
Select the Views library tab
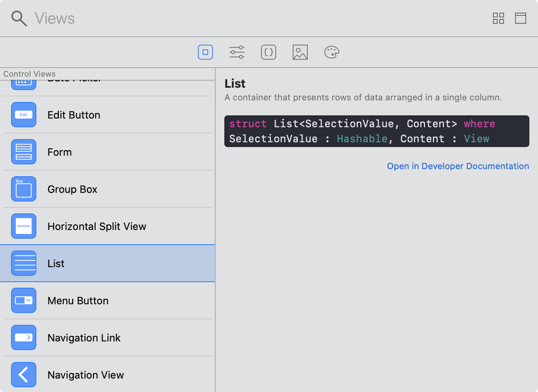click(x=205, y=52)
